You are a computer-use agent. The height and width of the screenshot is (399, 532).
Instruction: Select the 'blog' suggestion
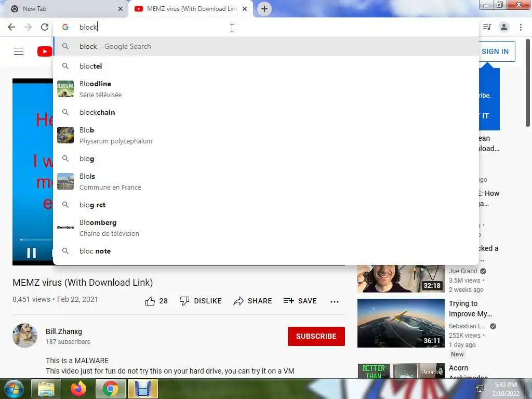click(266, 158)
